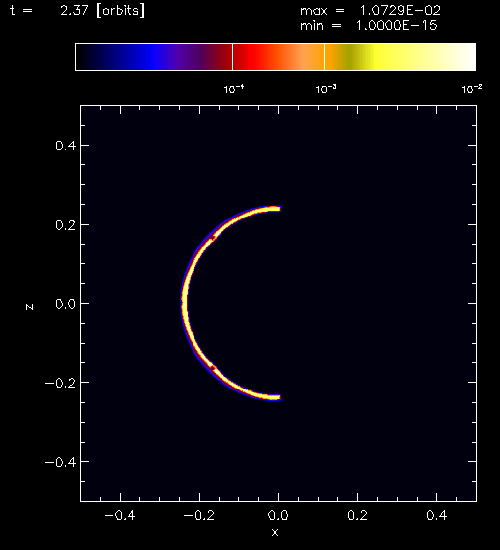Click the 0.0 tick label on x axis
Image resolution: width=500 pixels, height=550 pixels.
click(x=278, y=515)
